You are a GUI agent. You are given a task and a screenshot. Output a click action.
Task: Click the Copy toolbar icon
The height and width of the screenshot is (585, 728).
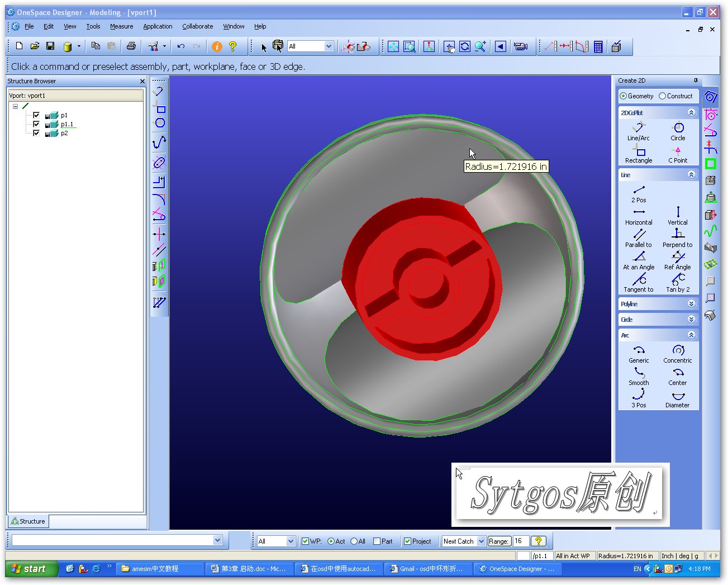(x=96, y=46)
